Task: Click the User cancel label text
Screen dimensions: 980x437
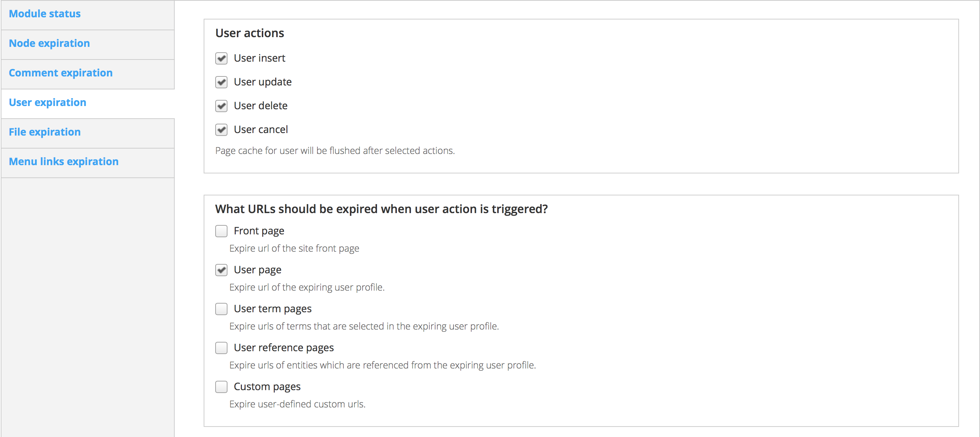Action: (x=261, y=129)
